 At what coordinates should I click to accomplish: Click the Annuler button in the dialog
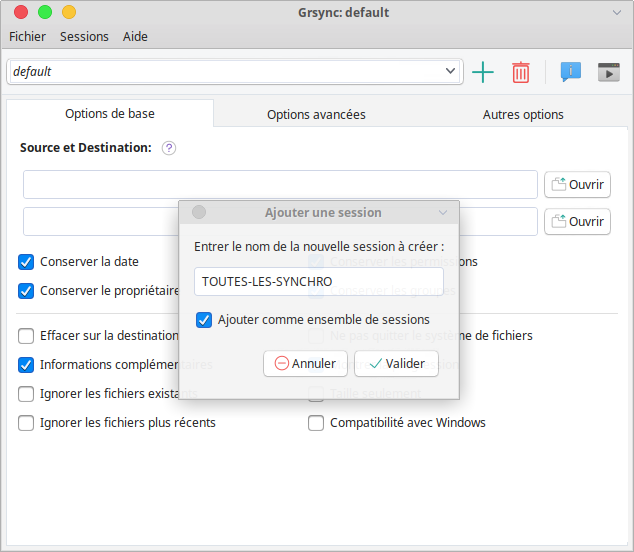[x=305, y=364]
